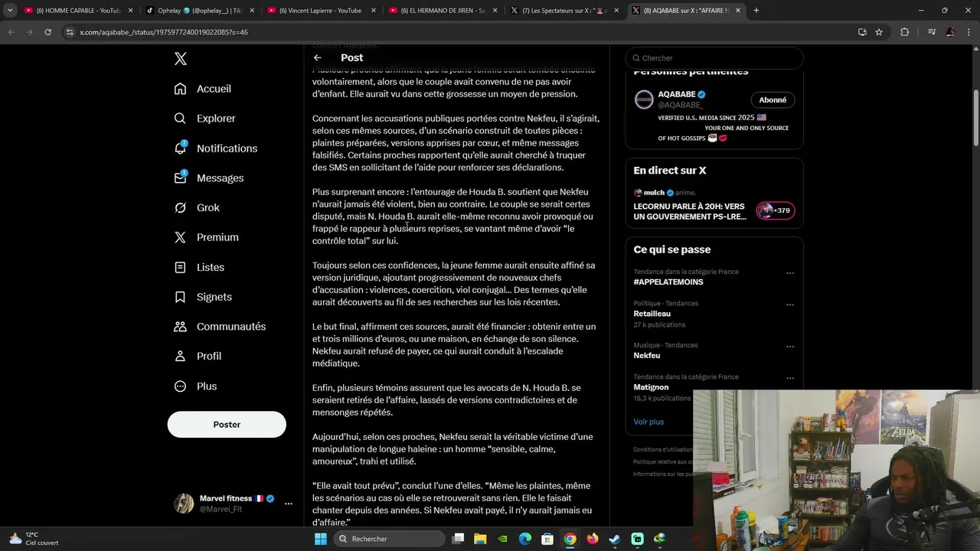This screenshot has height=551, width=980.
Task: Click the X logo in the sidebar
Action: 180,59
